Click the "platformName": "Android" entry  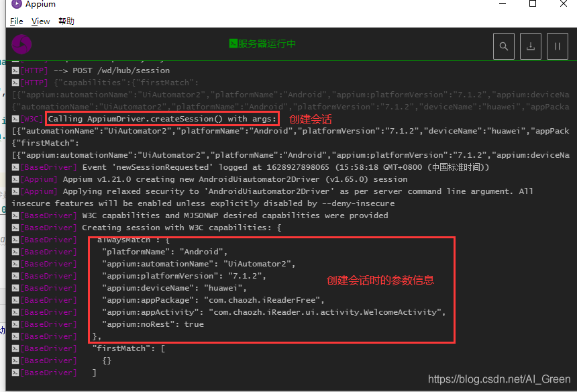tap(165, 252)
